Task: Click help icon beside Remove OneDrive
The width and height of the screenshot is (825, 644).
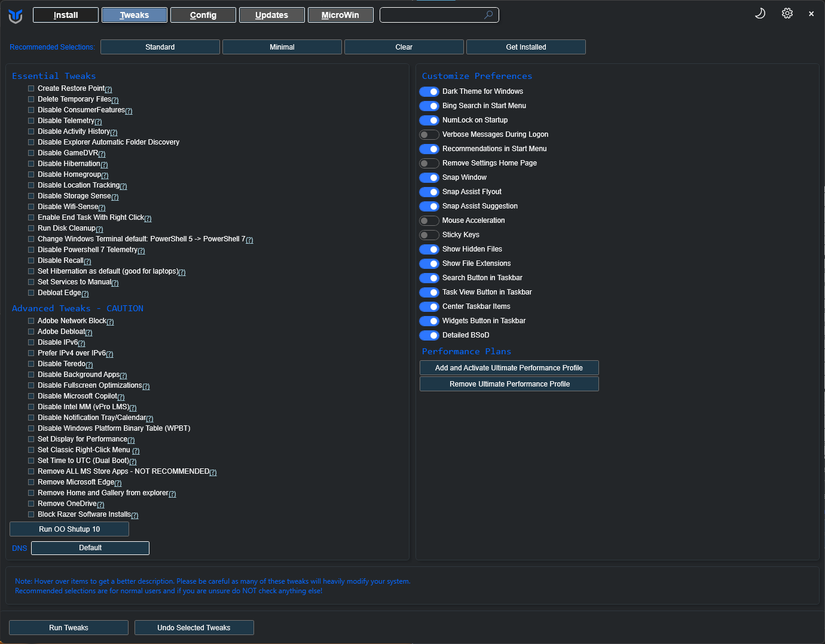Action: 100,505
